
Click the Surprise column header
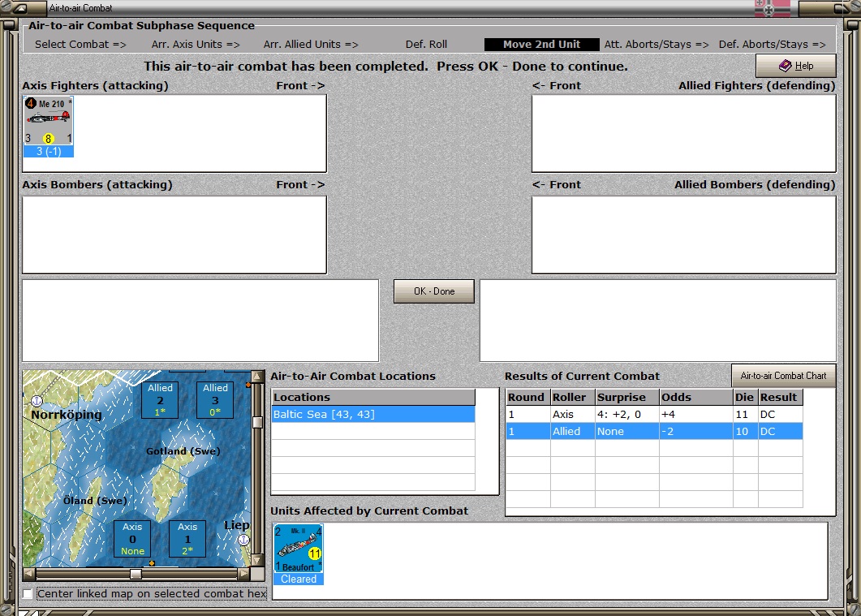(x=627, y=398)
